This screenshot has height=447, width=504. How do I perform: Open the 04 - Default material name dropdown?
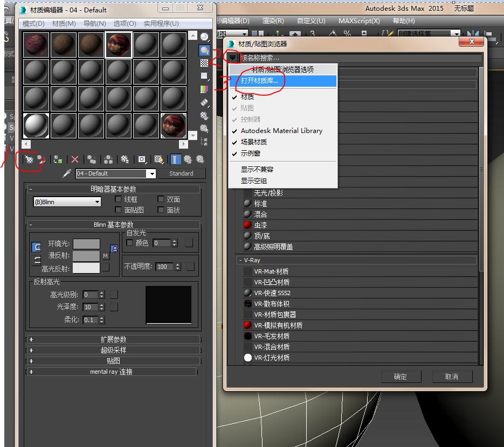(x=151, y=173)
